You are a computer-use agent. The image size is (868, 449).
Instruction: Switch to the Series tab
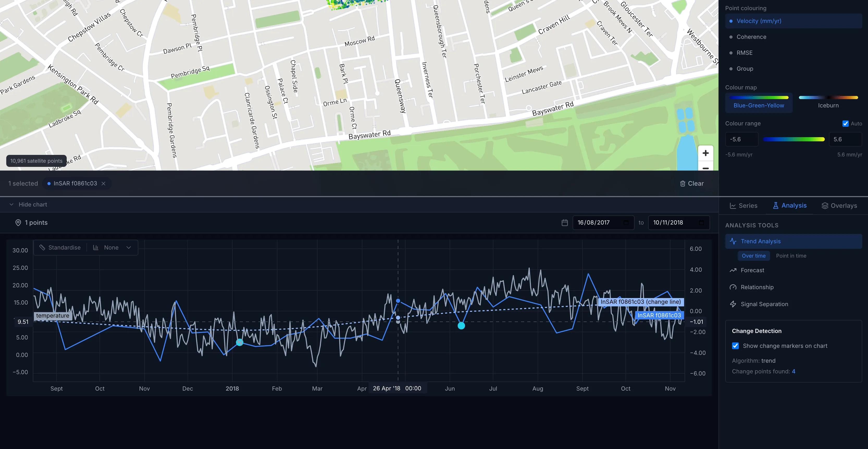point(743,206)
